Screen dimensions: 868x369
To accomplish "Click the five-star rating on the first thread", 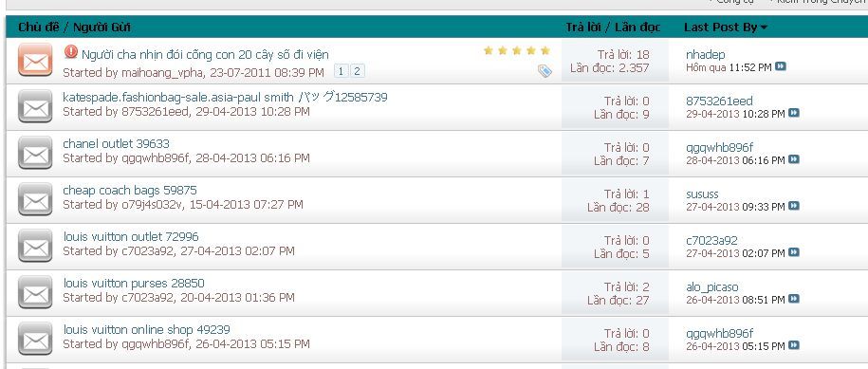I will coord(517,51).
